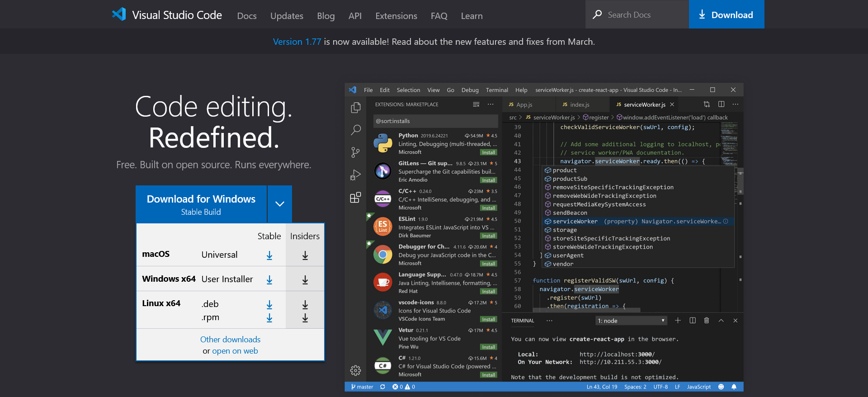868x397 pixels.
Task: Click the split editor icon
Action: (x=721, y=104)
